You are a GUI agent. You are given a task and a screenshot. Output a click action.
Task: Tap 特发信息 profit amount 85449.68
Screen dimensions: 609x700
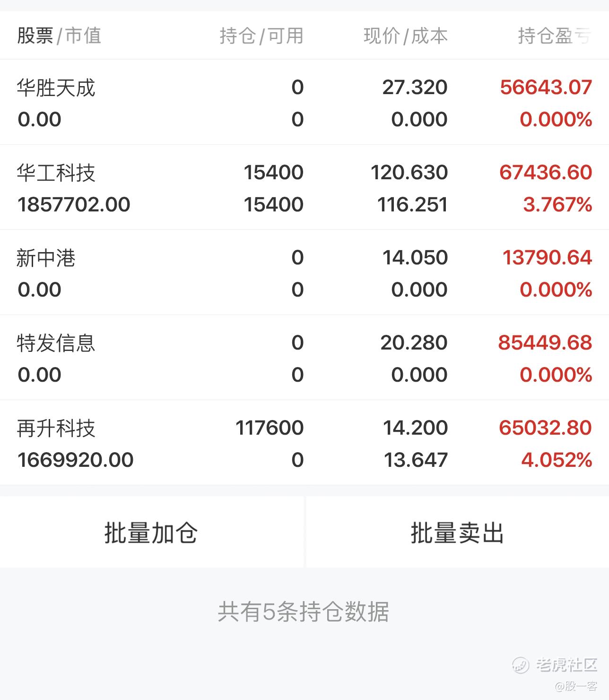pyautogui.click(x=545, y=343)
